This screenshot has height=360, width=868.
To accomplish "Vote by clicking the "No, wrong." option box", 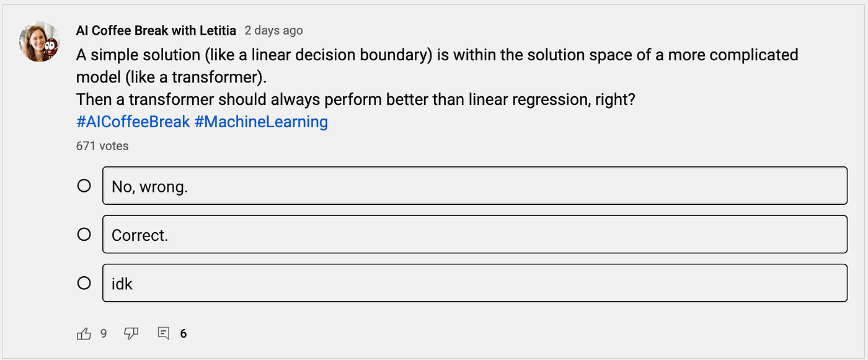I will point(474,186).
